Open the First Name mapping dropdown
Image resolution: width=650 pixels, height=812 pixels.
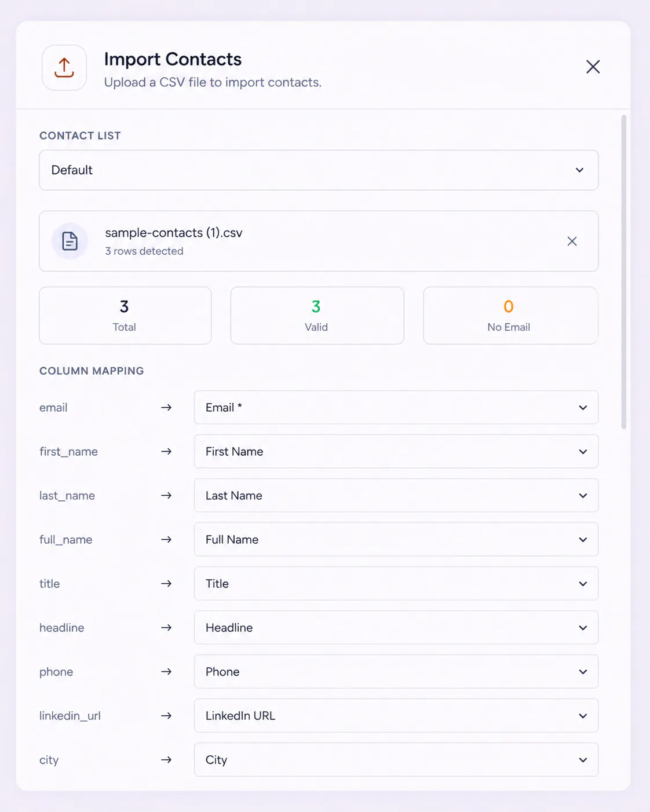[396, 452]
